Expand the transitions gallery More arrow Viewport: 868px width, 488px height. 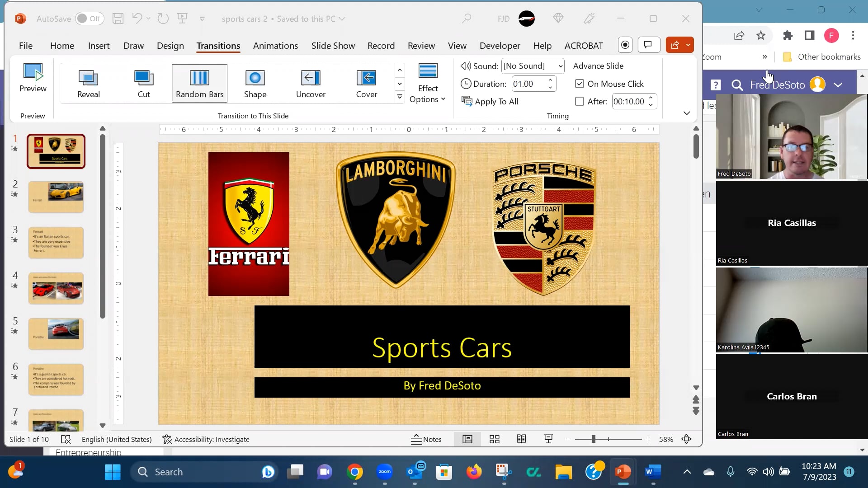[x=400, y=96]
